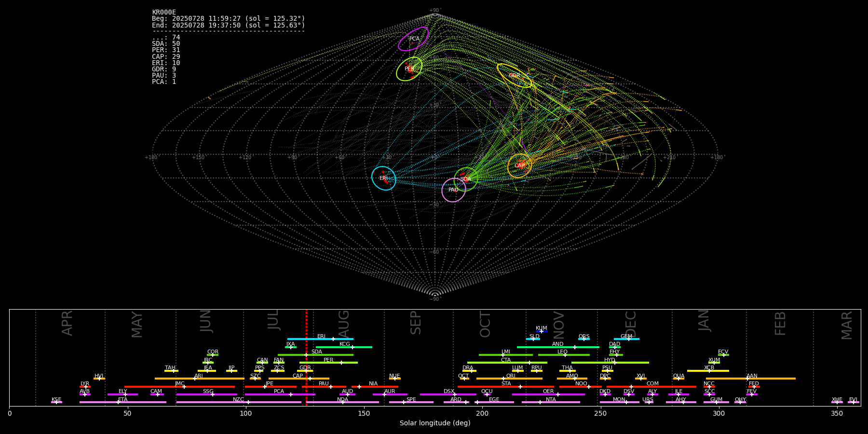Select the orange CAP radiant circle on map
This screenshot has height=434, width=868.
click(x=520, y=165)
